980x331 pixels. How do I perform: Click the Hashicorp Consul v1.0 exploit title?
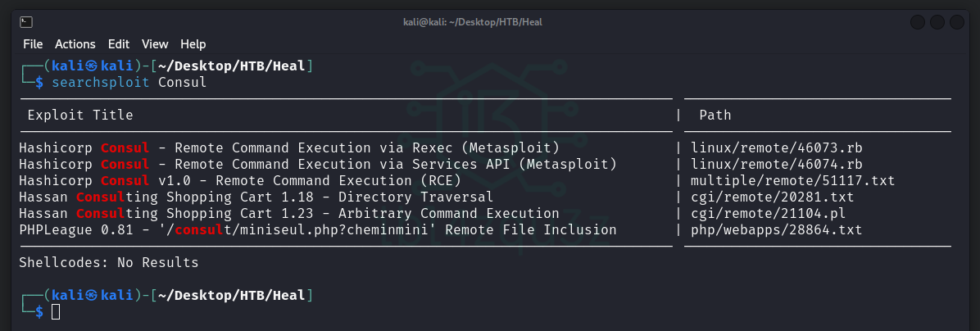click(x=240, y=181)
